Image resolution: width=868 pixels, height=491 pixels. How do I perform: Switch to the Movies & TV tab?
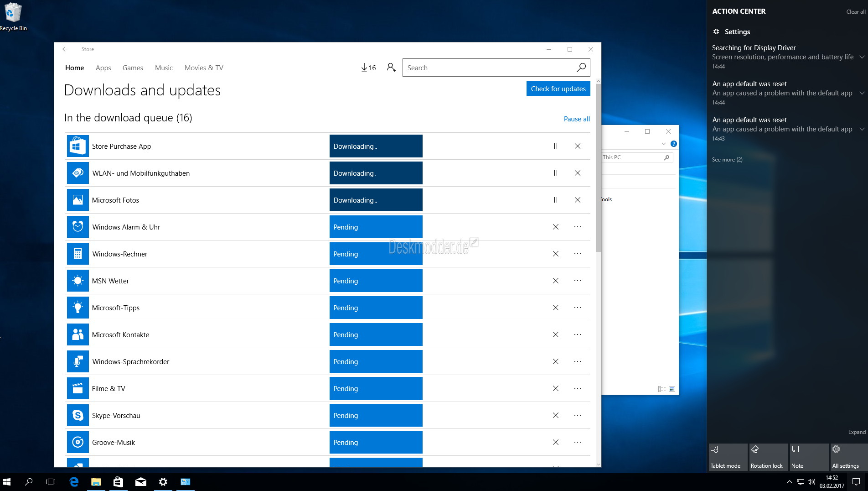tap(204, 68)
